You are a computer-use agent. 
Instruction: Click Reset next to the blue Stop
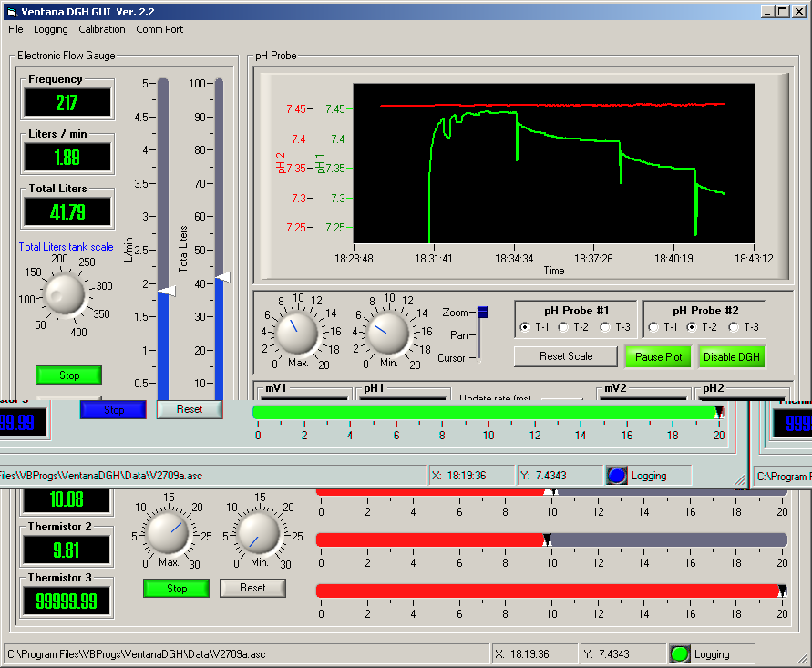click(190, 409)
